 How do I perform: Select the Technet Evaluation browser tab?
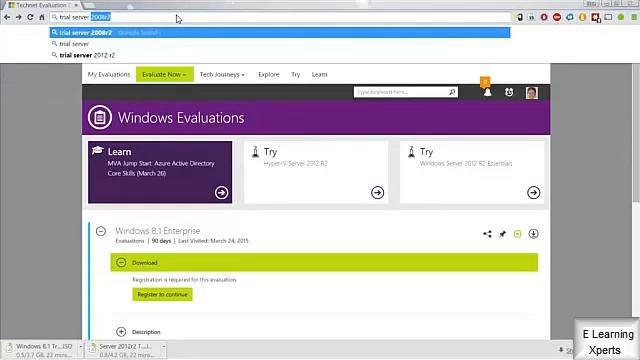[x=42, y=5]
